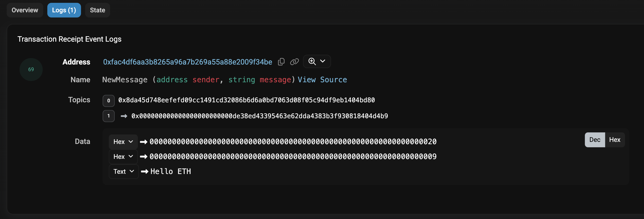Switch data display to Hex
The image size is (644, 219).
(615, 140)
